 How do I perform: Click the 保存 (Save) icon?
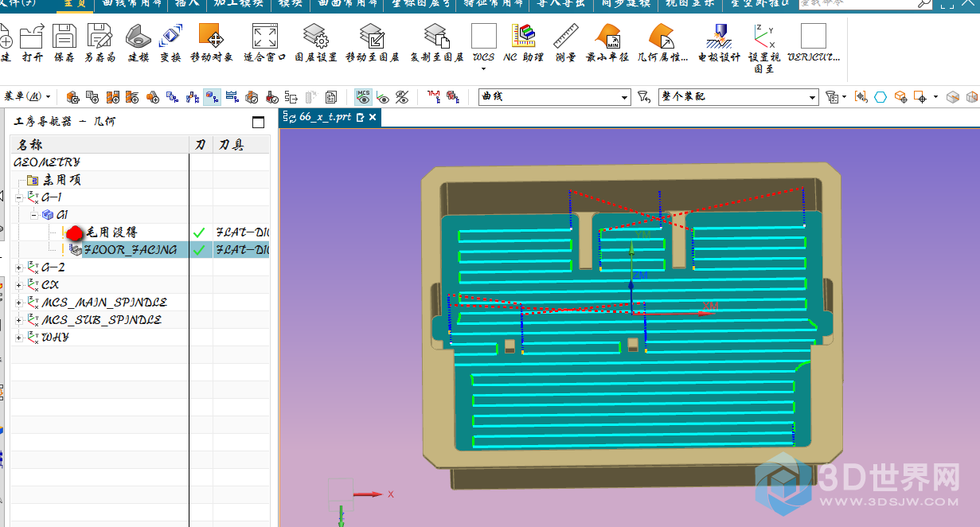64,37
